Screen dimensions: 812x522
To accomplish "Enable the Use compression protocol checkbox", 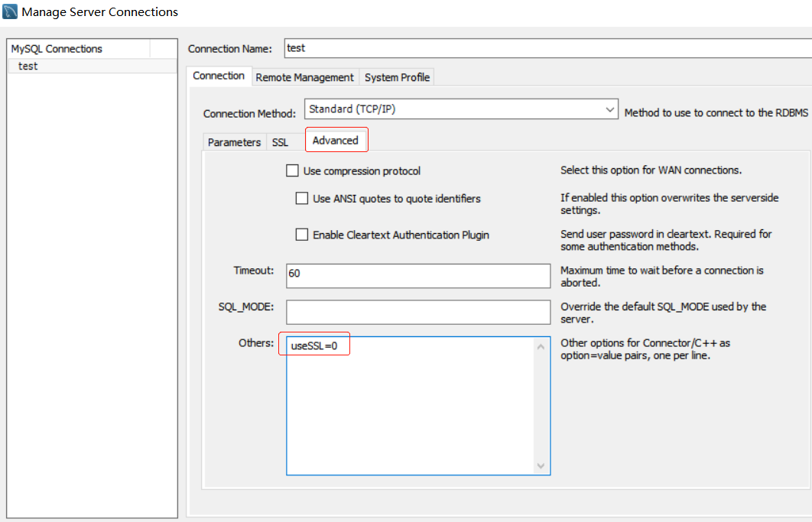I will point(292,170).
